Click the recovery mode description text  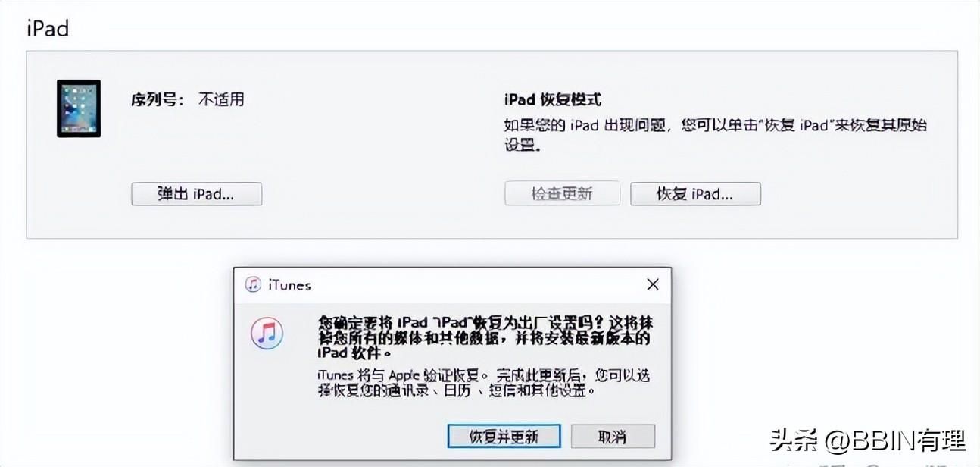716,134
